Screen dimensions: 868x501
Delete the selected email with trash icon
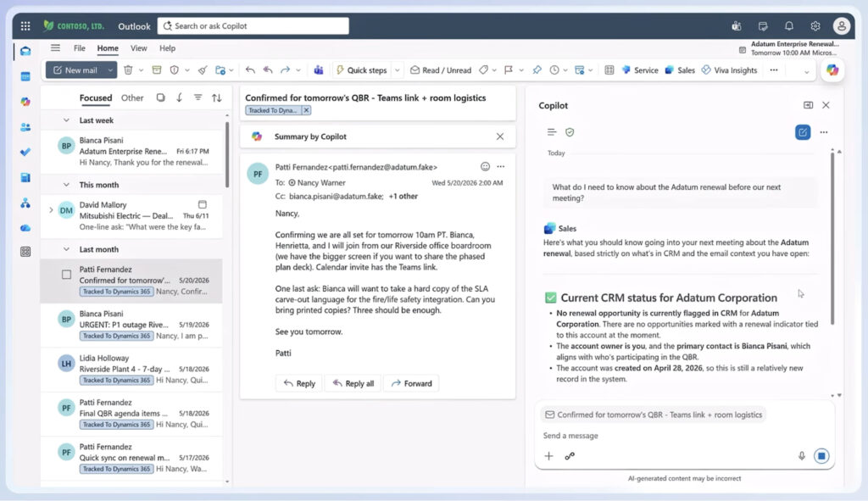(128, 70)
